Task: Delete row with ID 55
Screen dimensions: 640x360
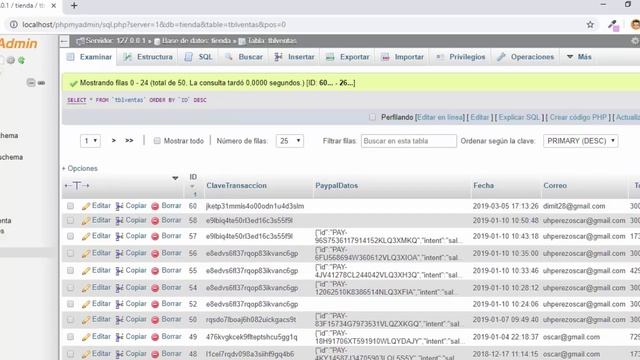Action: [x=166, y=271]
